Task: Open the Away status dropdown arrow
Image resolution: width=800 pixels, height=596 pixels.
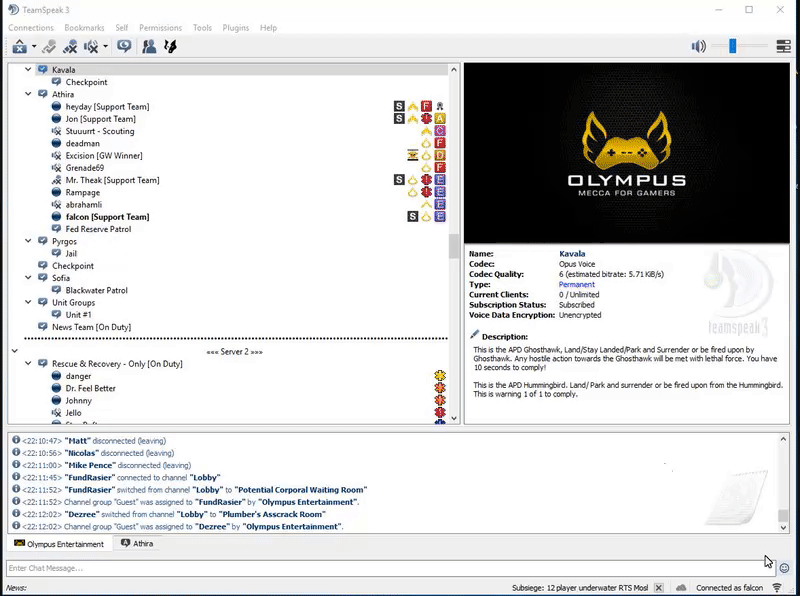Action: (34, 46)
